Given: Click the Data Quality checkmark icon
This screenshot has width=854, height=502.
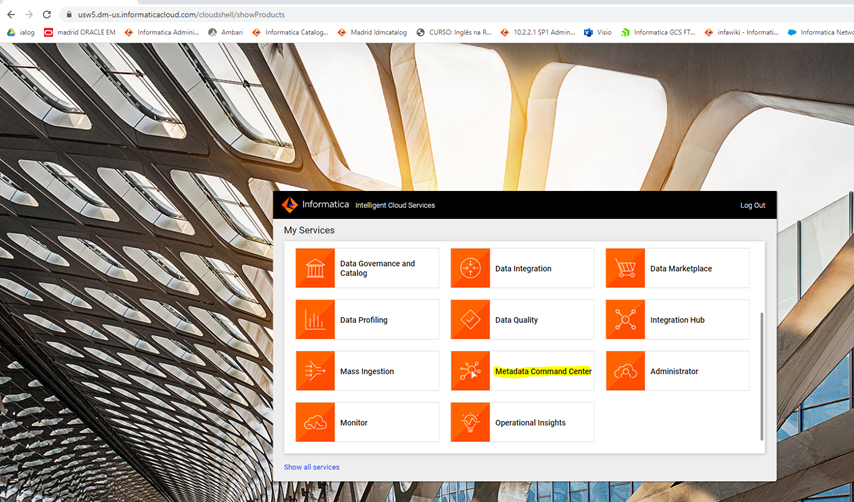Looking at the screenshot, I should (x=470, y=320).
